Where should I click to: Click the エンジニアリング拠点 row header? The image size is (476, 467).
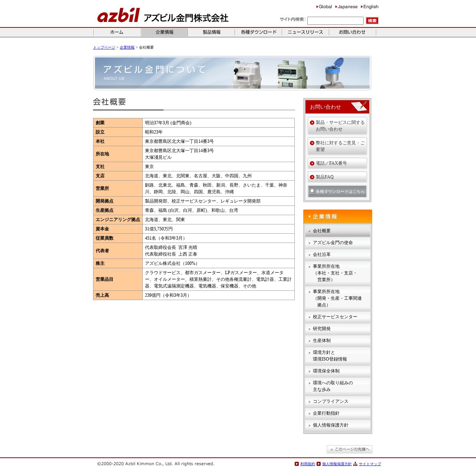(118, 220)
